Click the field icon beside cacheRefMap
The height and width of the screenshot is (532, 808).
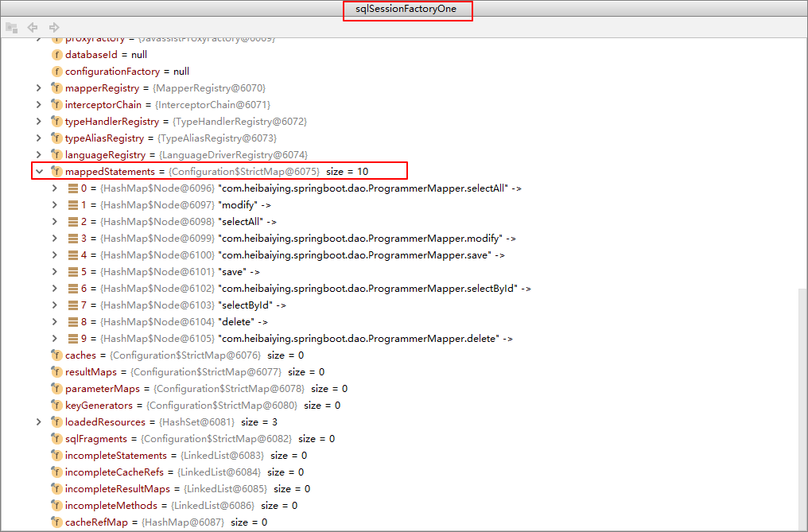56,522
